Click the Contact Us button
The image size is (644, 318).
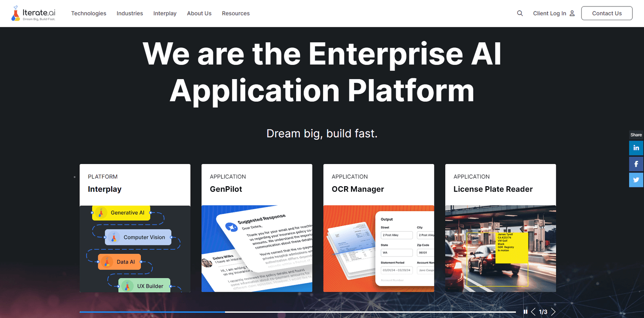[607, 13]
